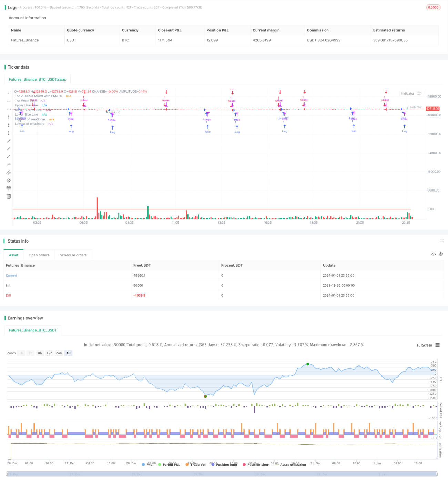Open the earnings chart hamburger export menu
The image size is (448, 484).
pos(437,345)
